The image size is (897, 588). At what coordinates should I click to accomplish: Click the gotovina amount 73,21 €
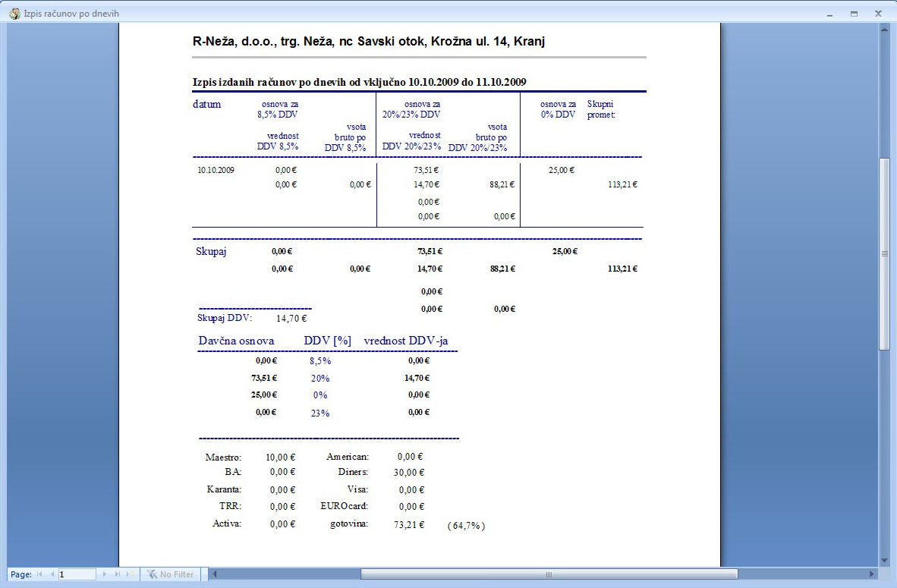(410, 524)
